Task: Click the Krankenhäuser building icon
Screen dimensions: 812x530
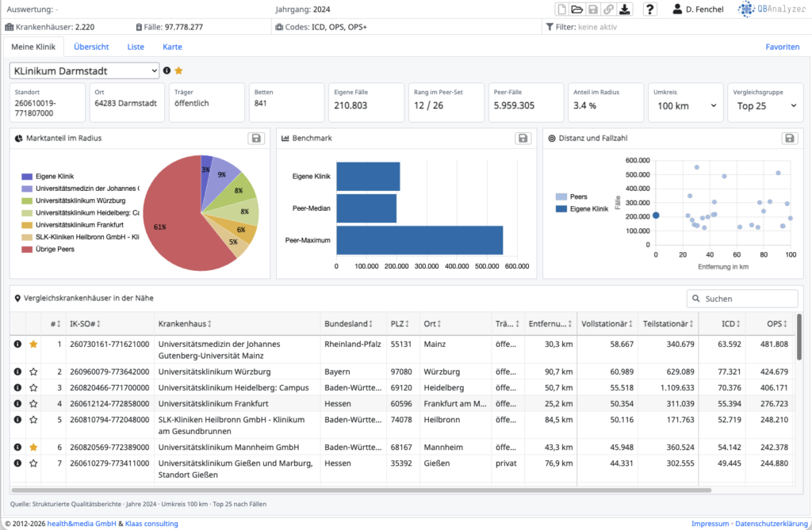Action: coord(10,27)
